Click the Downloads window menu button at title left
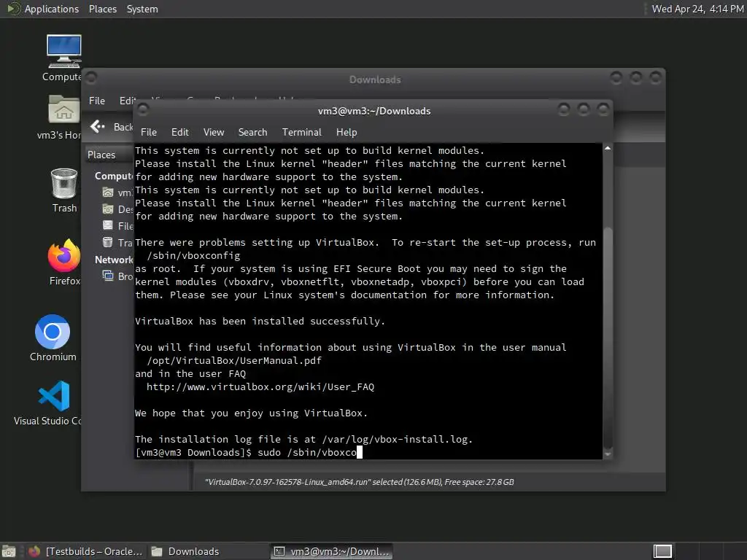 [91, 77]
